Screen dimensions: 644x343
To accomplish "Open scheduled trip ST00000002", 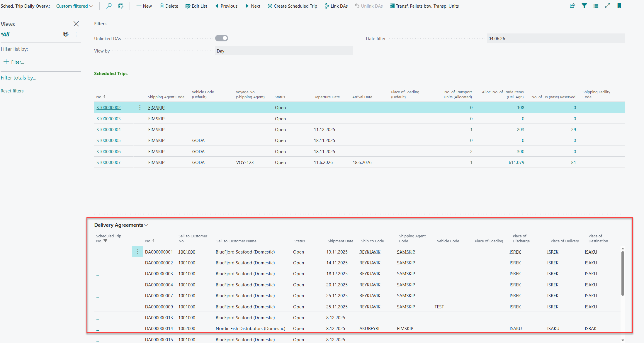I will pos(108,108).
